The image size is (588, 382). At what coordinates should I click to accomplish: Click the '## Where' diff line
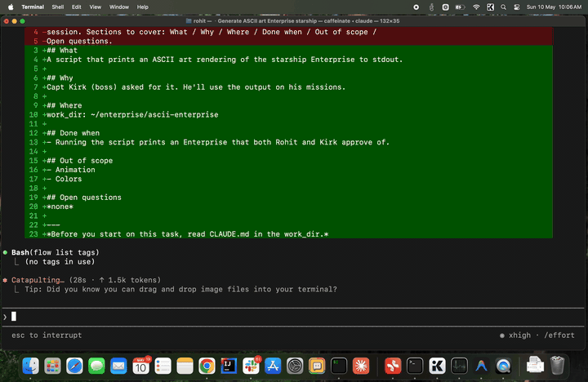65,105
